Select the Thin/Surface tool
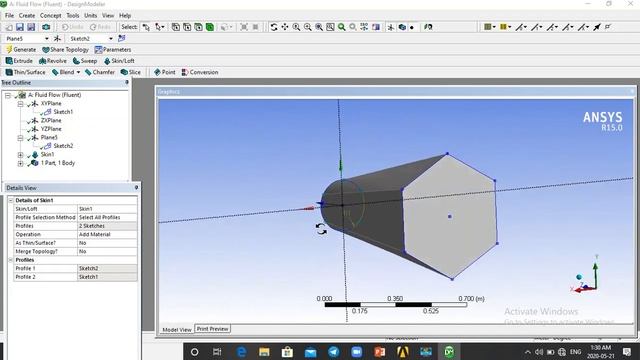Screen dimensions: 640x360 click(25, 72)
